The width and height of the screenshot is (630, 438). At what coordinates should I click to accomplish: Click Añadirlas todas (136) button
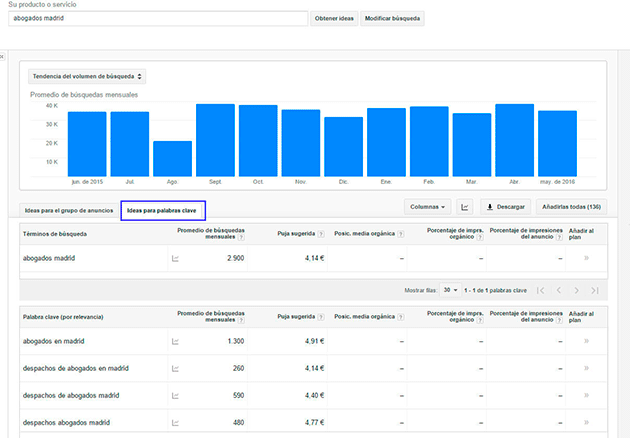point(571,207)
